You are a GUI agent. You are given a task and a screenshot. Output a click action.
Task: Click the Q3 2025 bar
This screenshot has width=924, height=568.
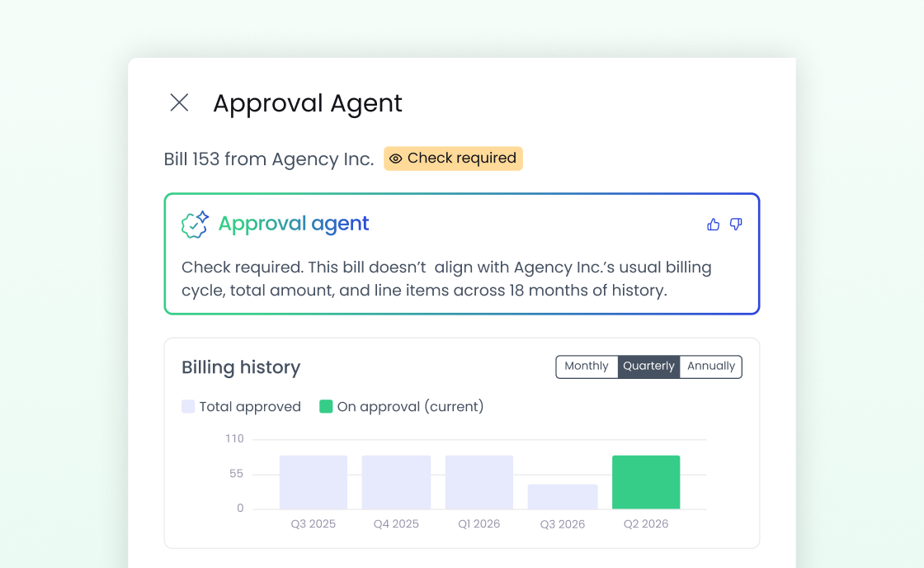[x=313, y=482]
